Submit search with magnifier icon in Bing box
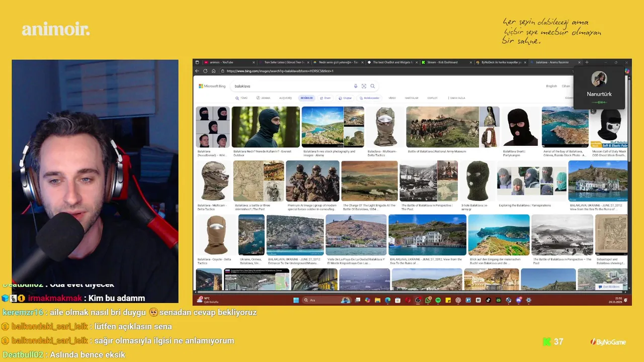 pyautogui.click(x=372, y=86)
